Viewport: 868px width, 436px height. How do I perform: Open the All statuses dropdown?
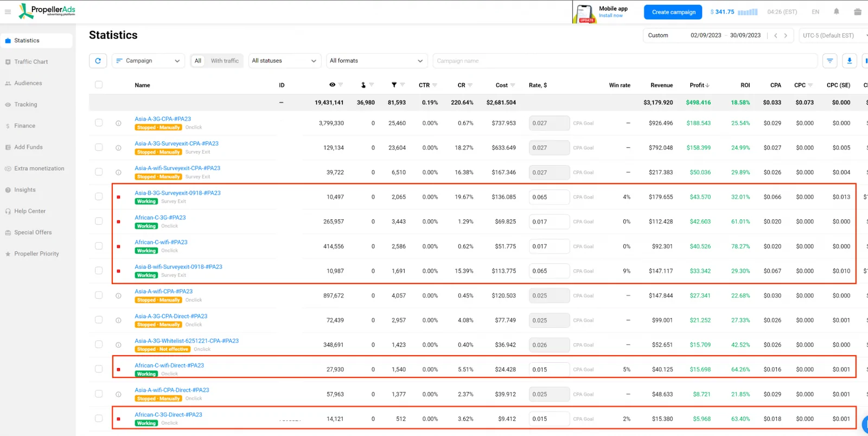pos(284,61)
